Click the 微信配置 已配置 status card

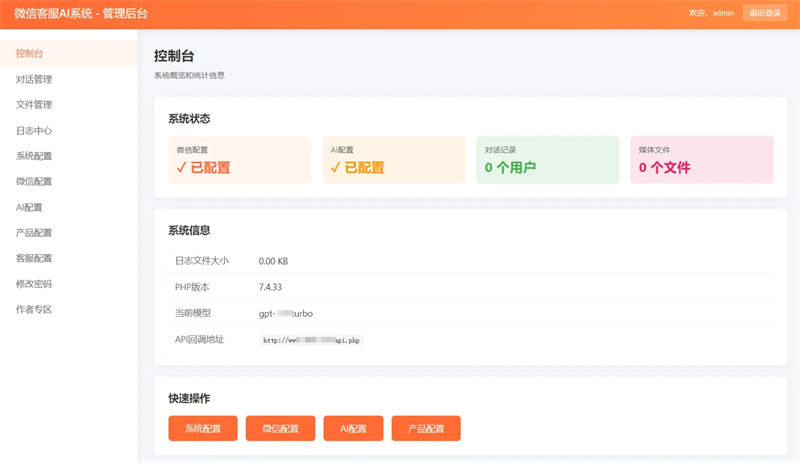click(240, 160)
